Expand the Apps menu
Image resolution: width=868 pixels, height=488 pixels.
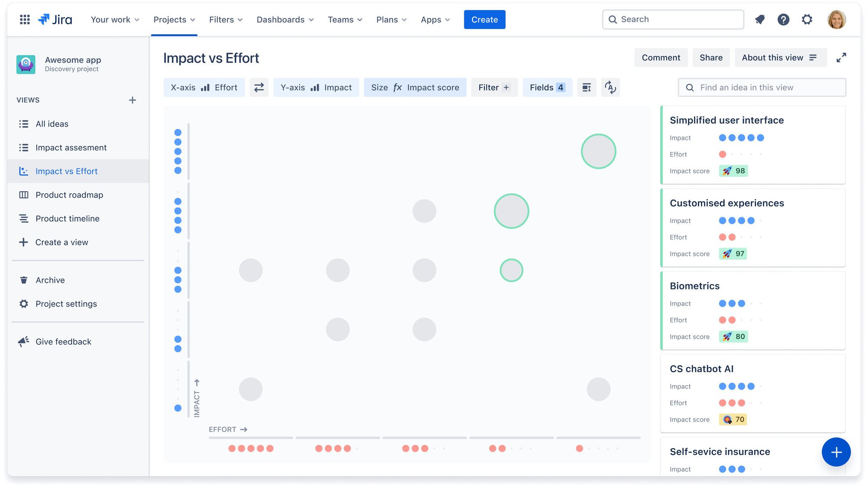pos(435,20)
